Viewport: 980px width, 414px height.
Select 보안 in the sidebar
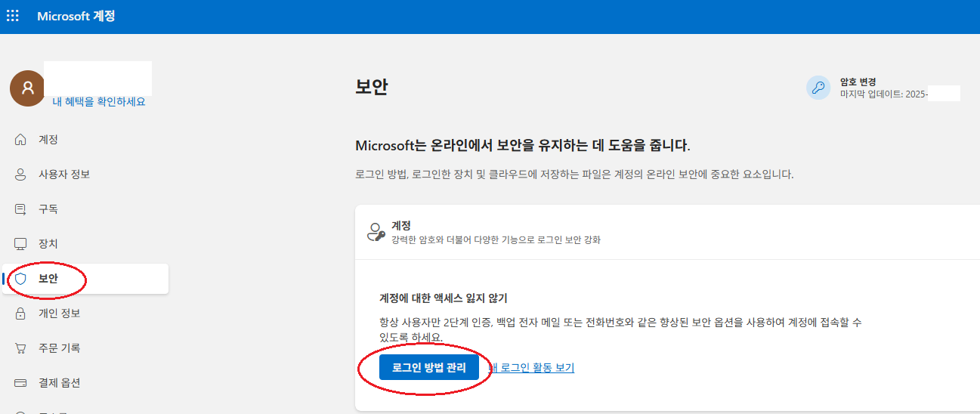coord(85,279)
